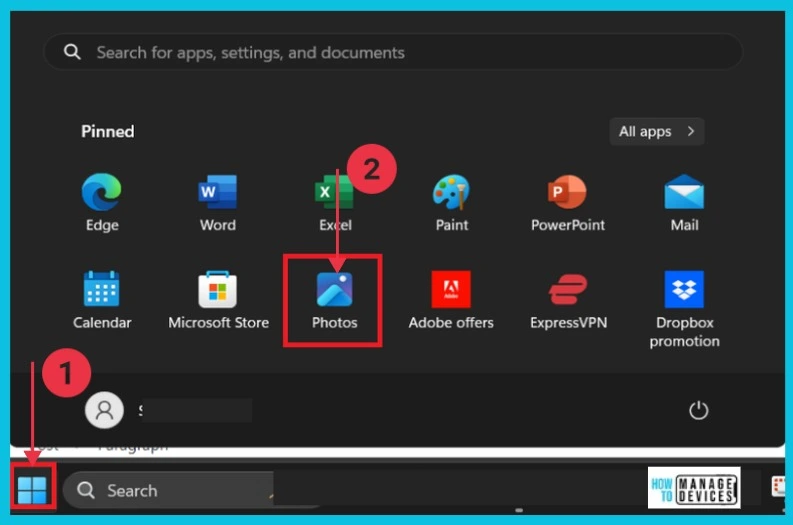Open the Edge browser app
The image size is (793, 525).
pos(102,202)
